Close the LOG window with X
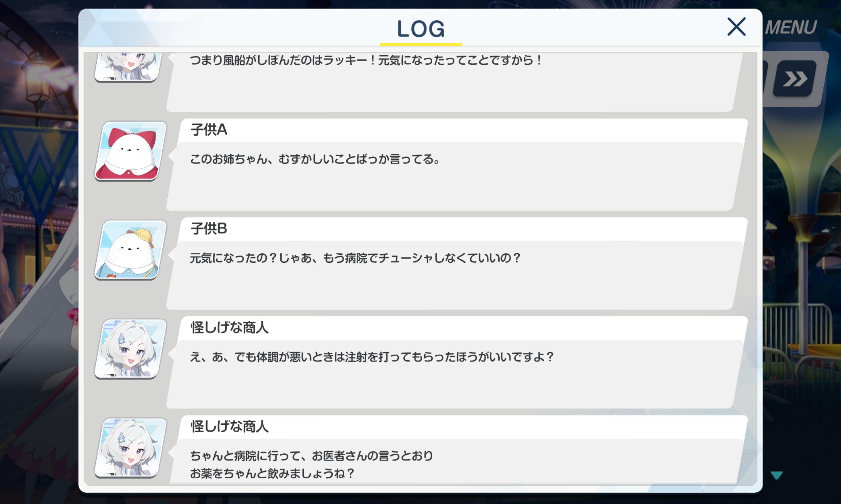 [736, 27]
